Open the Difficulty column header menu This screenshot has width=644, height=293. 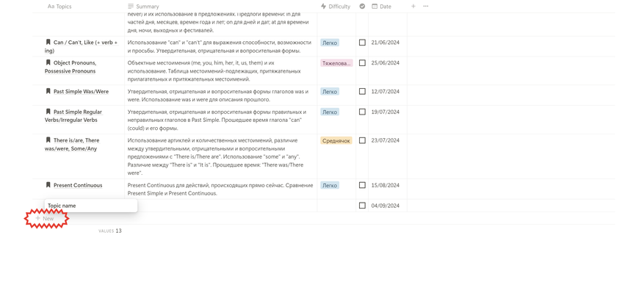[x=336, y=6]
